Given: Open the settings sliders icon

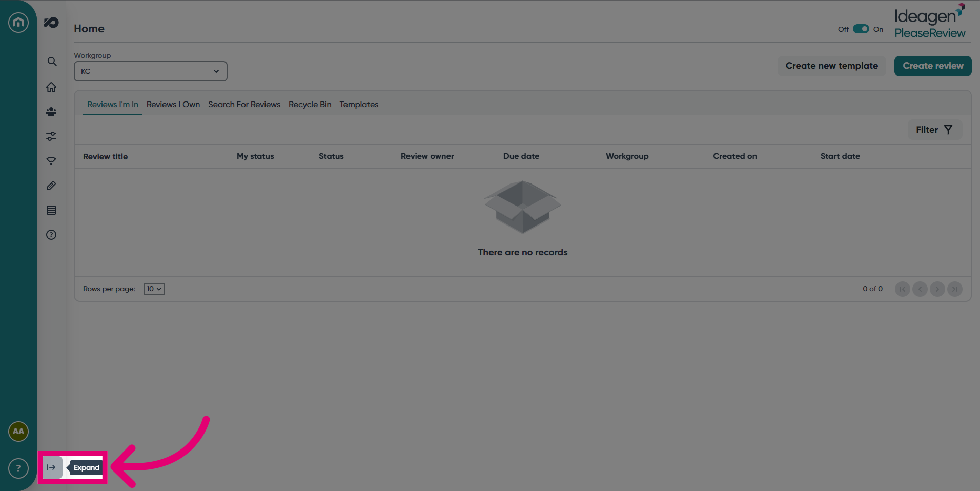Looking at the screenshot, I should (51, 136).
